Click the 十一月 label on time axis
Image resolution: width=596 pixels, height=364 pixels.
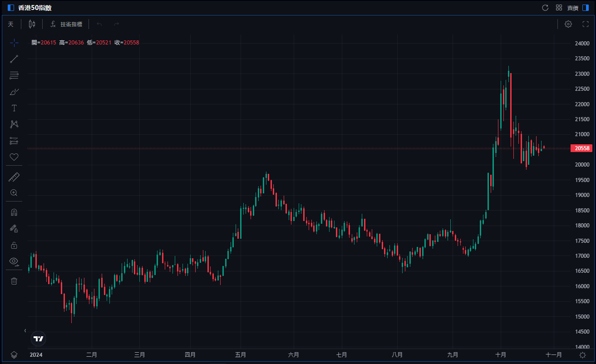[x=554, y=355]
